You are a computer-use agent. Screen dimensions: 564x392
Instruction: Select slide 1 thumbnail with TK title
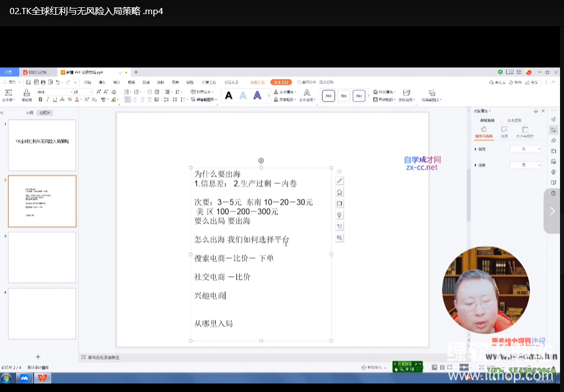(x=42, y=145)
